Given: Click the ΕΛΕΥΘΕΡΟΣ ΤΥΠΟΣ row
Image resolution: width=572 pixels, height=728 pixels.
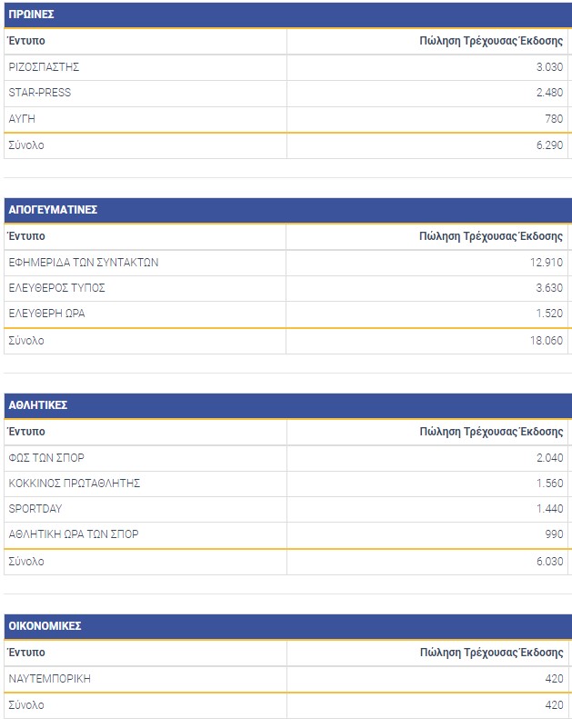Looking at the screenshot, I should point(288,288).
